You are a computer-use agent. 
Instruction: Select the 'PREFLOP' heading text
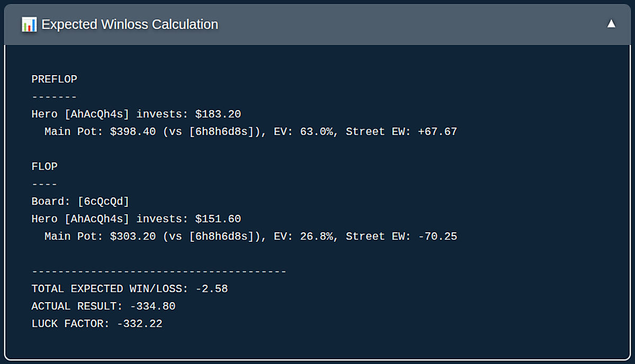click(x=55, y=79)
